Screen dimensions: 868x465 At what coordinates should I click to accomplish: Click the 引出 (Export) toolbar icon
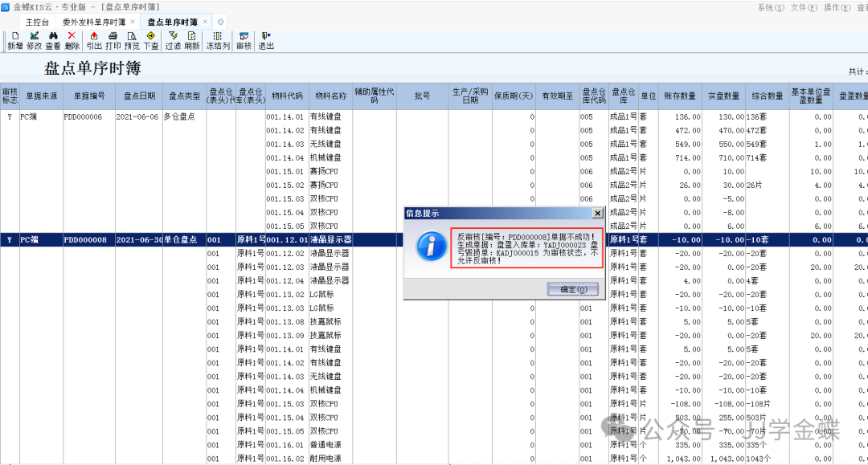(94, 40)
